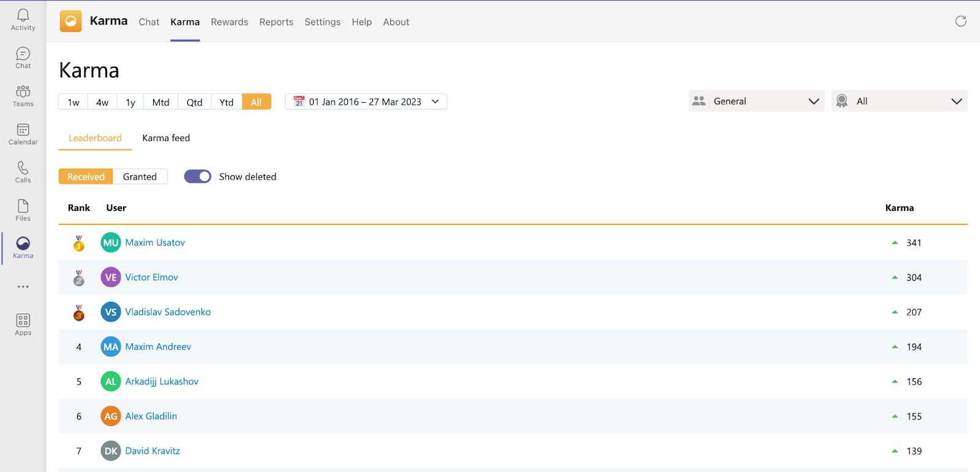Open Calls from the sidebar
980x472 pixels.
click(x=23, y=172)
